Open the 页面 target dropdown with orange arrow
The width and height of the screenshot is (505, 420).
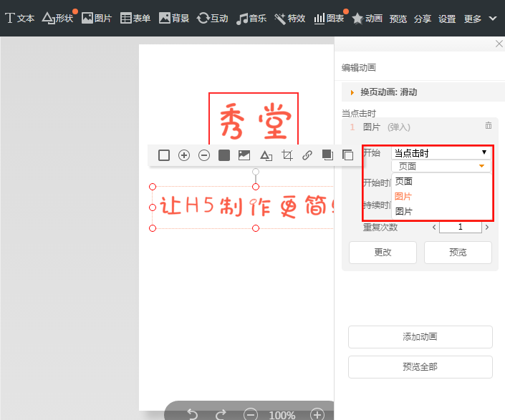click(x=441, y=166)
